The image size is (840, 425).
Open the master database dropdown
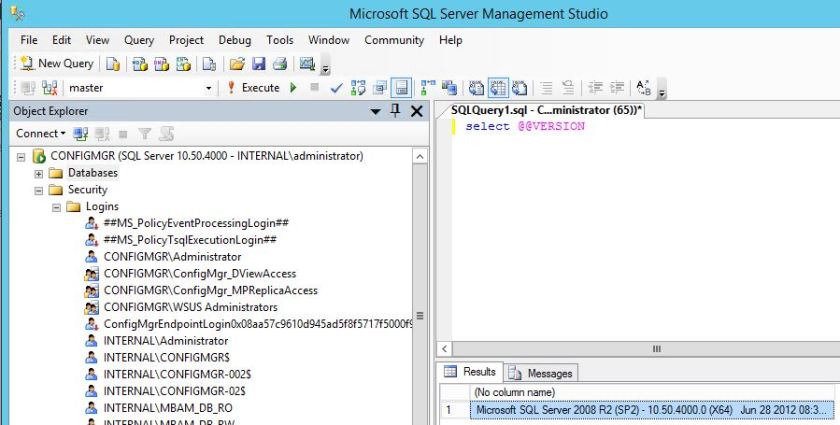tap(209, 88)
